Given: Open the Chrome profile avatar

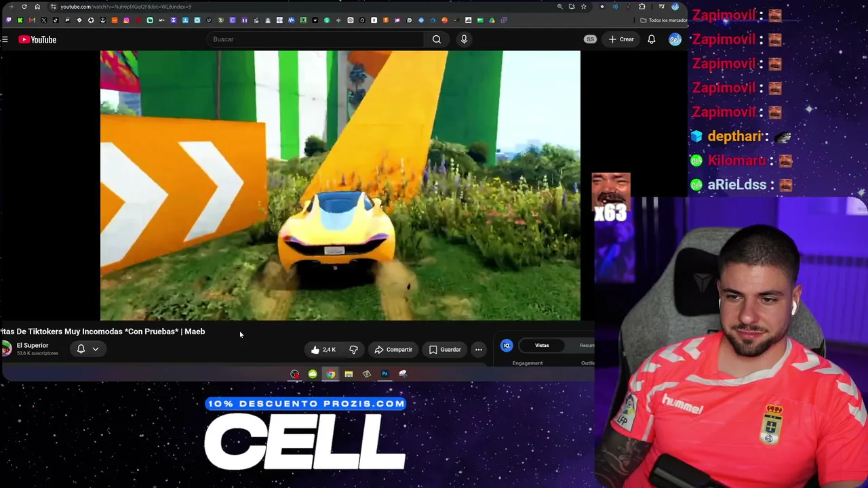Looking at the screenshot, I should tap(675, 7).
